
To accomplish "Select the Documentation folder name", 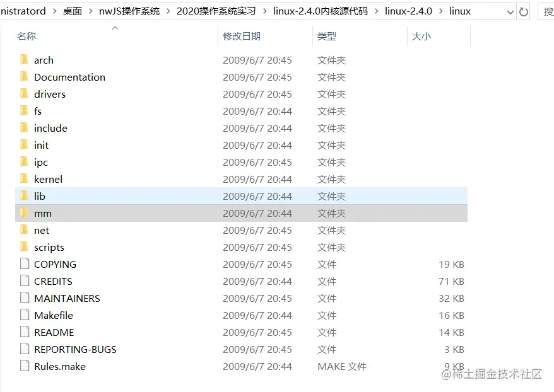I will point(69,77).
